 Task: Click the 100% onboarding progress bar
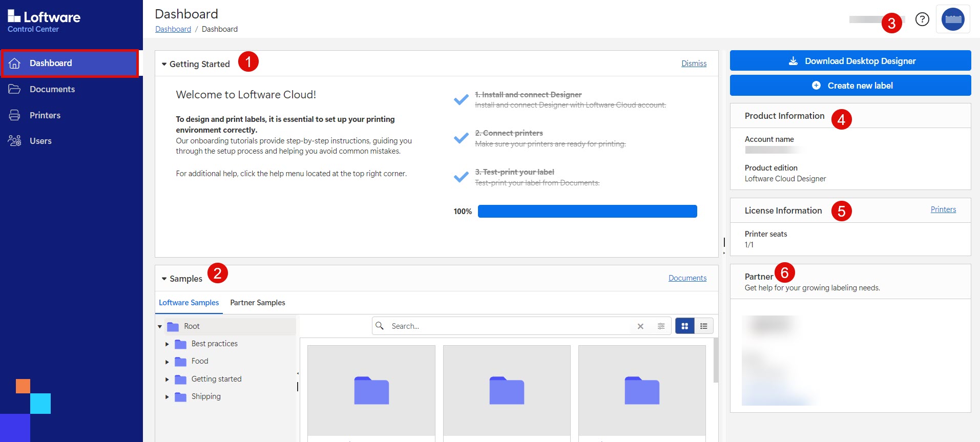(x=587, y=212)
